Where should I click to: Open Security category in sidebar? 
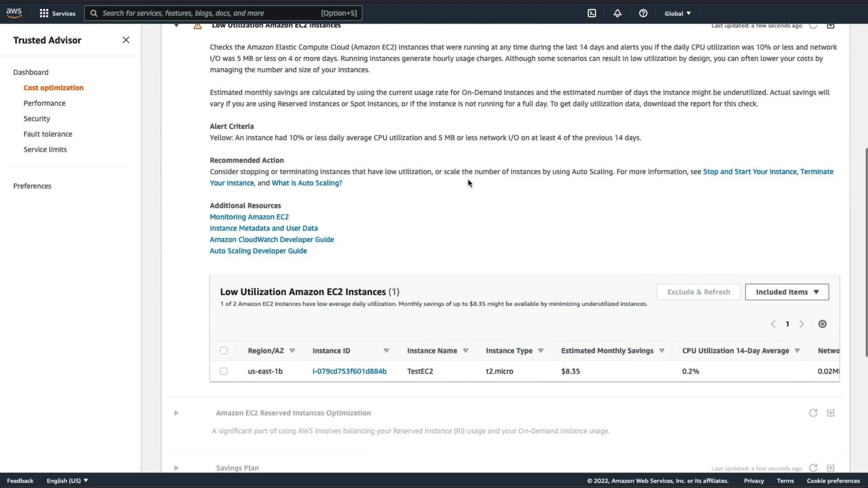point(37,118)
